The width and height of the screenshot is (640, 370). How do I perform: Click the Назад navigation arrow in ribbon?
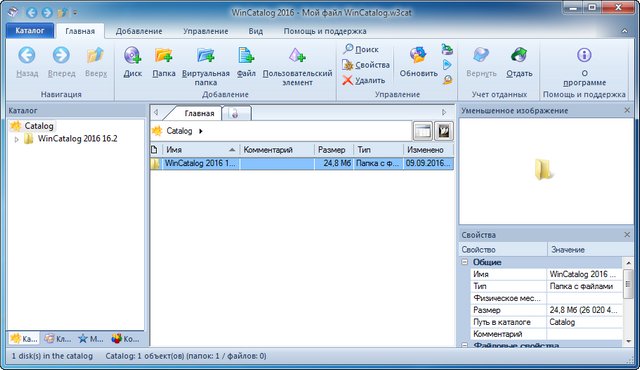[x=27, y=55]
